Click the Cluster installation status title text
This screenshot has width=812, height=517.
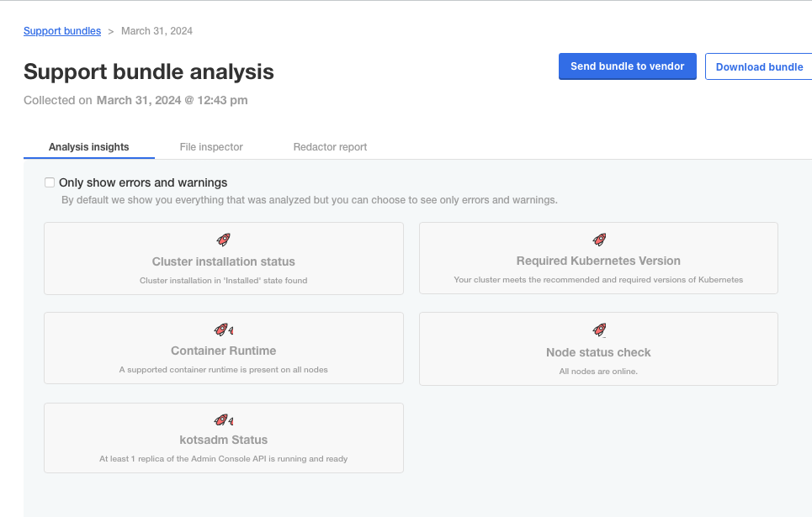224,261
